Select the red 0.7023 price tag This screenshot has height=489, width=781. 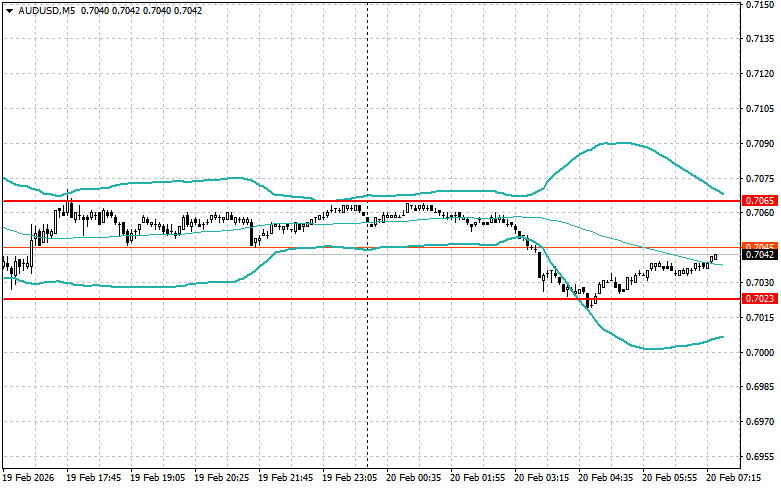coord(760,298)
